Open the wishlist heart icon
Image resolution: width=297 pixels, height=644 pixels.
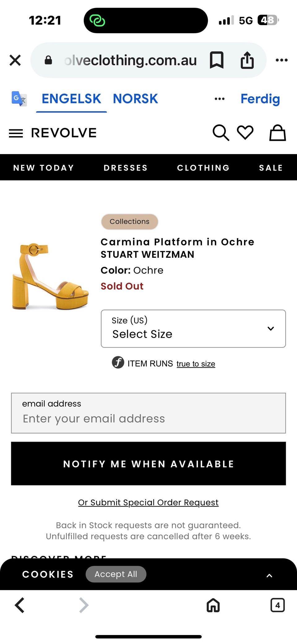[x=245, y=132]
